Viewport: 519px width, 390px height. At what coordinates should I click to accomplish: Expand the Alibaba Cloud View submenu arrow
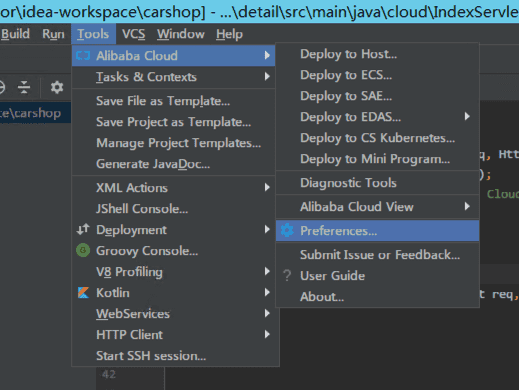(x=467, y=206)
